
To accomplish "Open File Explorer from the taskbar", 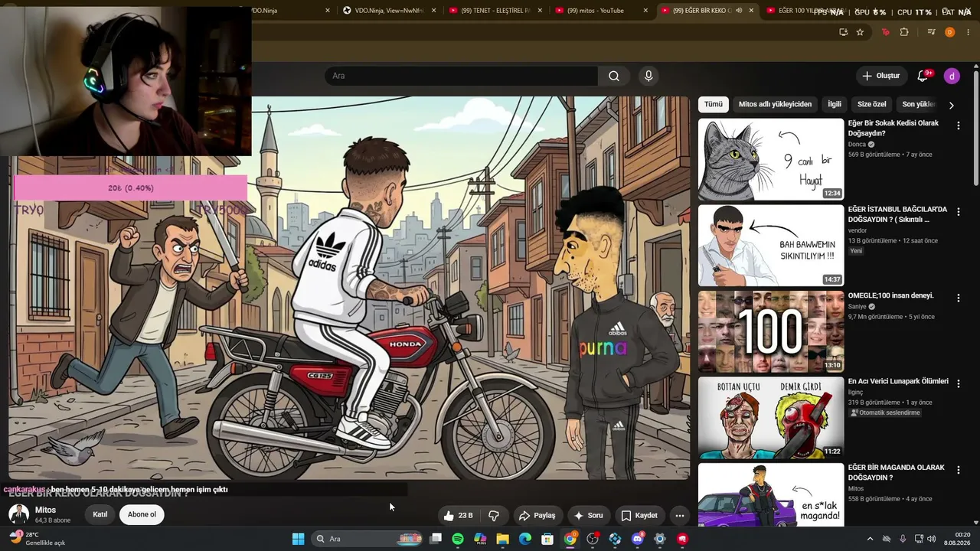I will [502, 539].
